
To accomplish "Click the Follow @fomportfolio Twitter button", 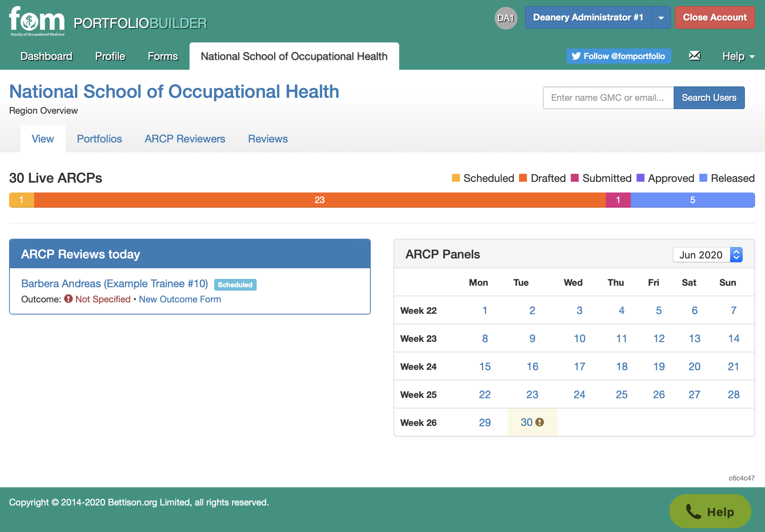I will click(619, 56).
